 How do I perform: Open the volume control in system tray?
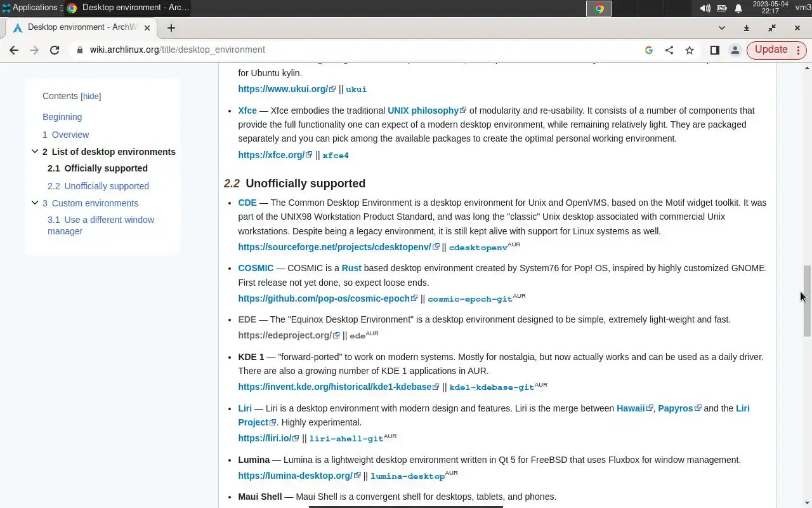pos(705,8)
